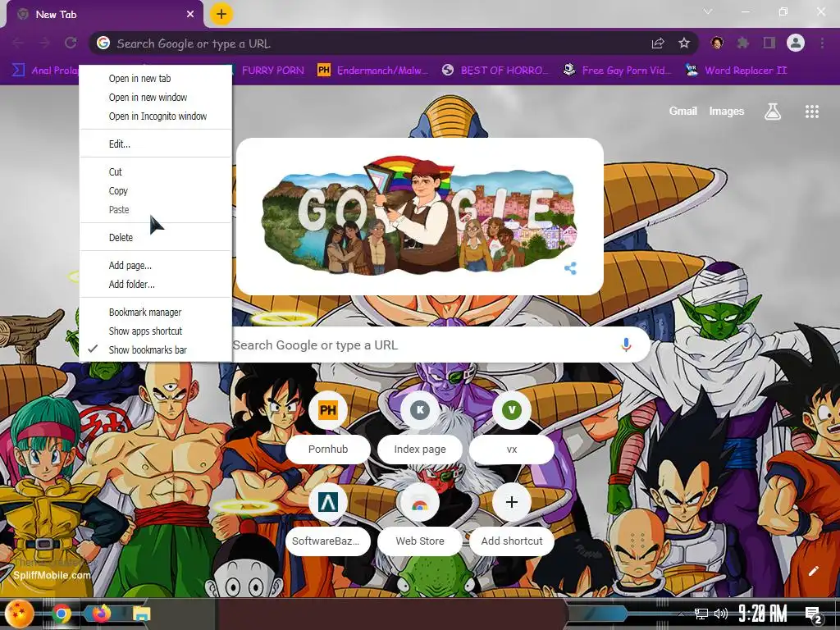The image size is (840, 630).
Task: Start voice search with microphone icon
Action: click(x=626, y=345)
